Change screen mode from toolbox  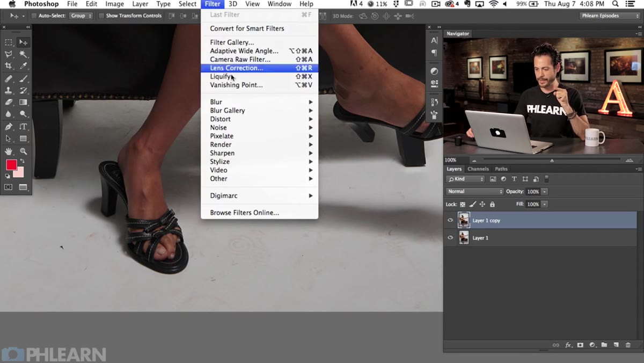coord(23,187)
